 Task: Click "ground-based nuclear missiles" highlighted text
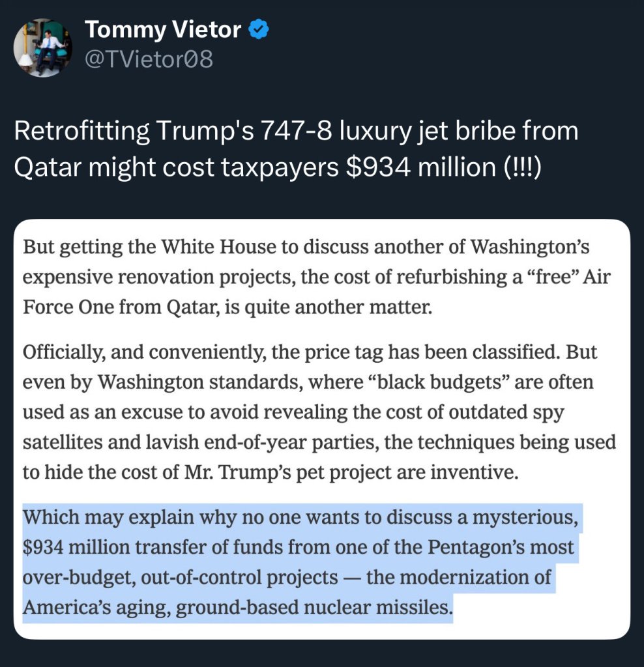(314, 608)
